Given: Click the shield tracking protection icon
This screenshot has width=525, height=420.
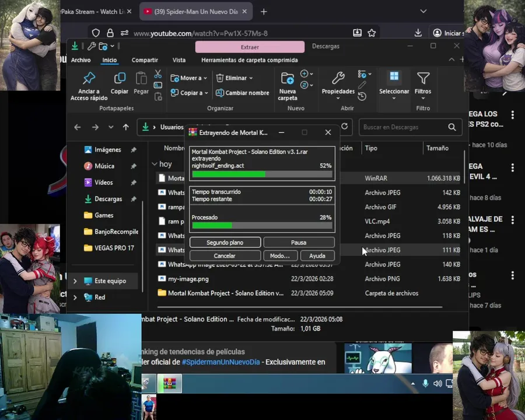Looking at the screenshot, I should (x=96, y=33).
